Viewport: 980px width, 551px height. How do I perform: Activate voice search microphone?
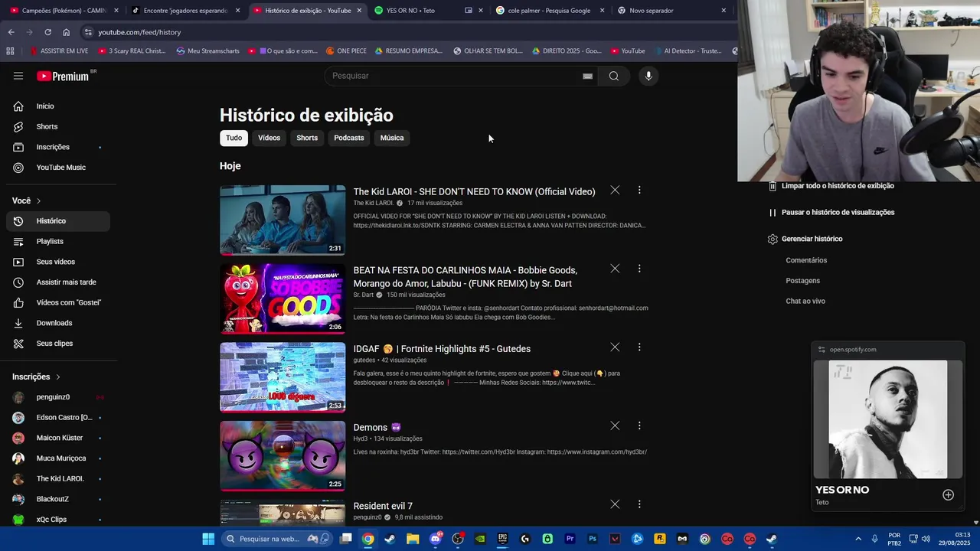648,76
